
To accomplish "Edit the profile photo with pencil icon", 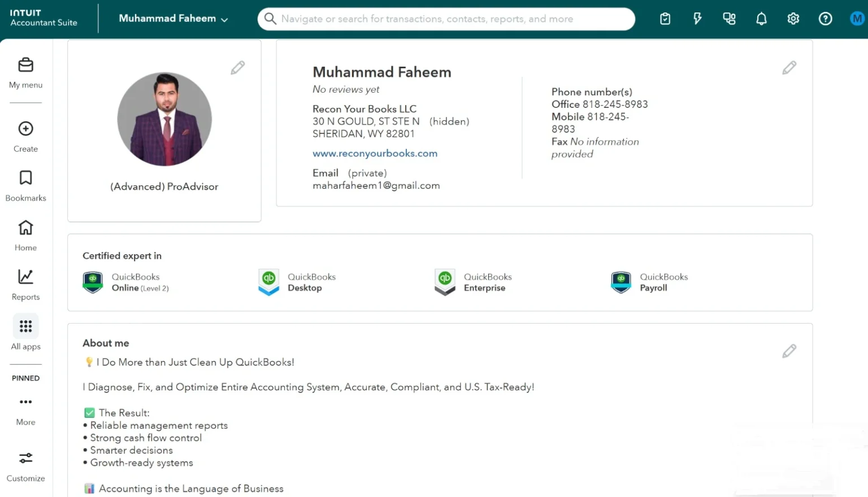I will 238,68.
